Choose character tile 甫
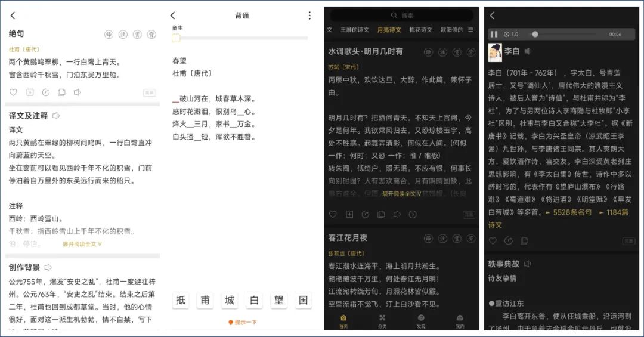Screen dimensions: 644x337 (205, 301)
